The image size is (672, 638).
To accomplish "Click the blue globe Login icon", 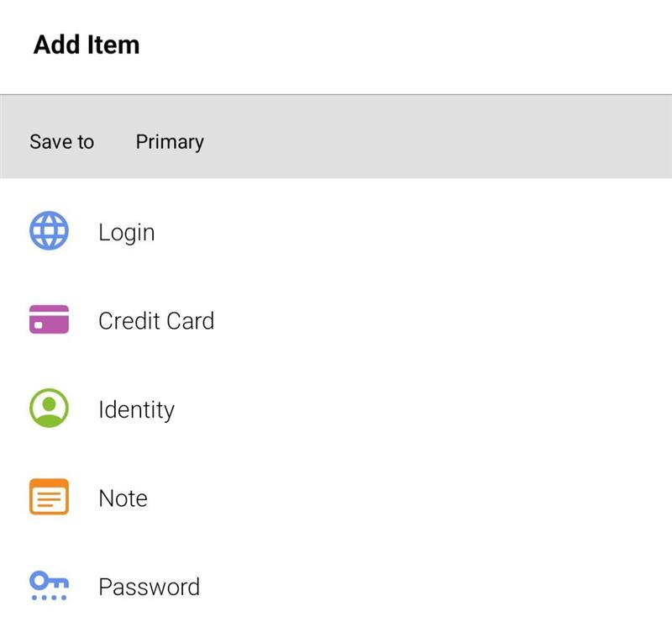I will point(49,230).
